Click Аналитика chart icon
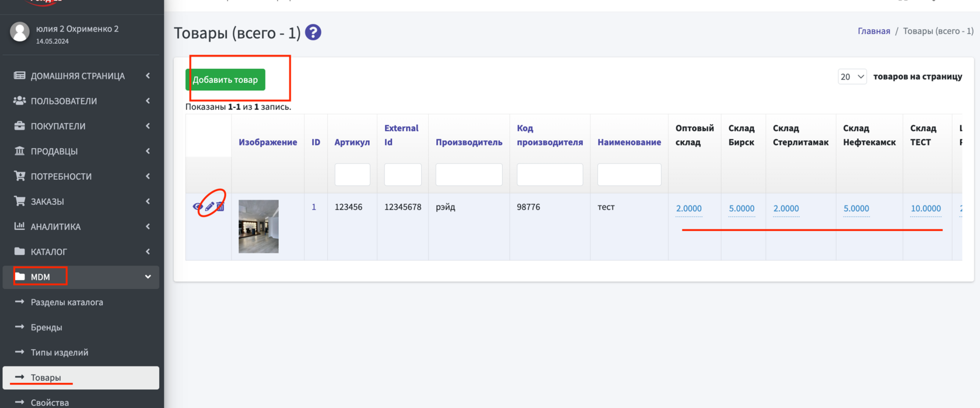980x408 pixels. pyautogui.click(x=20, y=226)
